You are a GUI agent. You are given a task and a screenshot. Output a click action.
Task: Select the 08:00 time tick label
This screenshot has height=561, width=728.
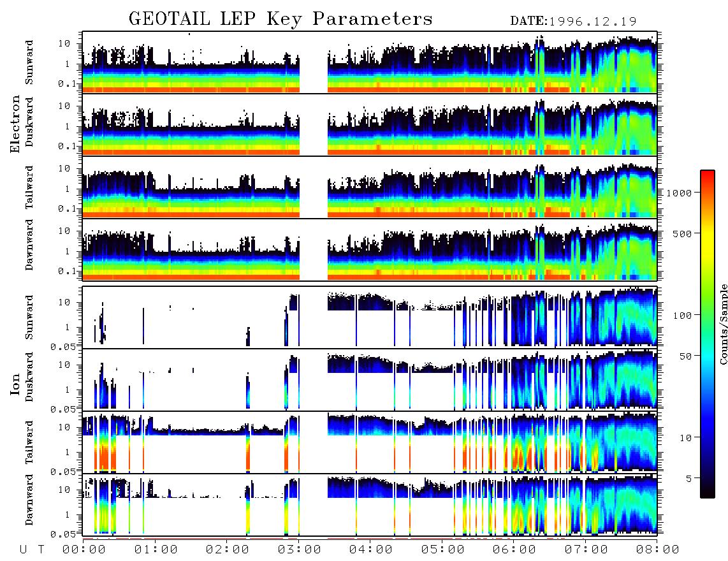[x=657, y=550]
